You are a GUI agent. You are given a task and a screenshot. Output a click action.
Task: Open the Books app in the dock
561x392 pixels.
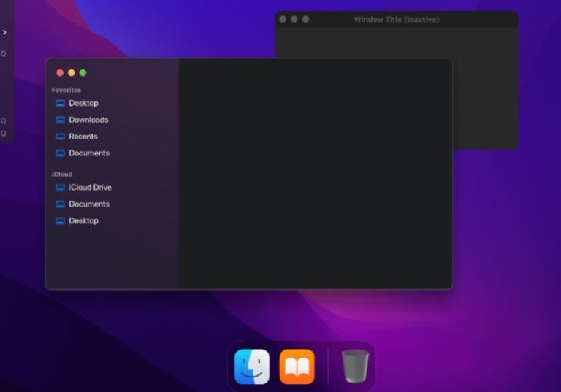click(297, 366)
